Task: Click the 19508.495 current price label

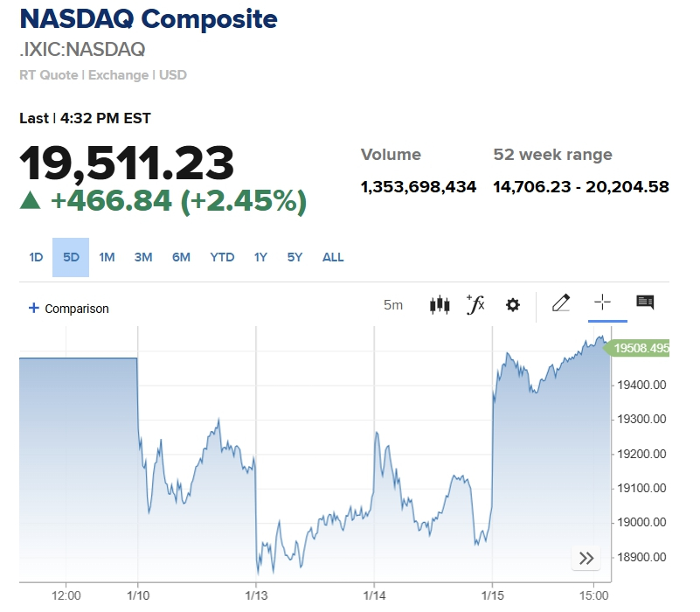Action: pos(640,348)
